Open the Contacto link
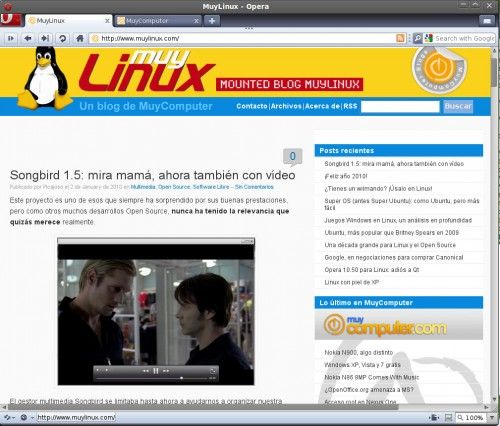500x426 pixels. pos(252,106)
